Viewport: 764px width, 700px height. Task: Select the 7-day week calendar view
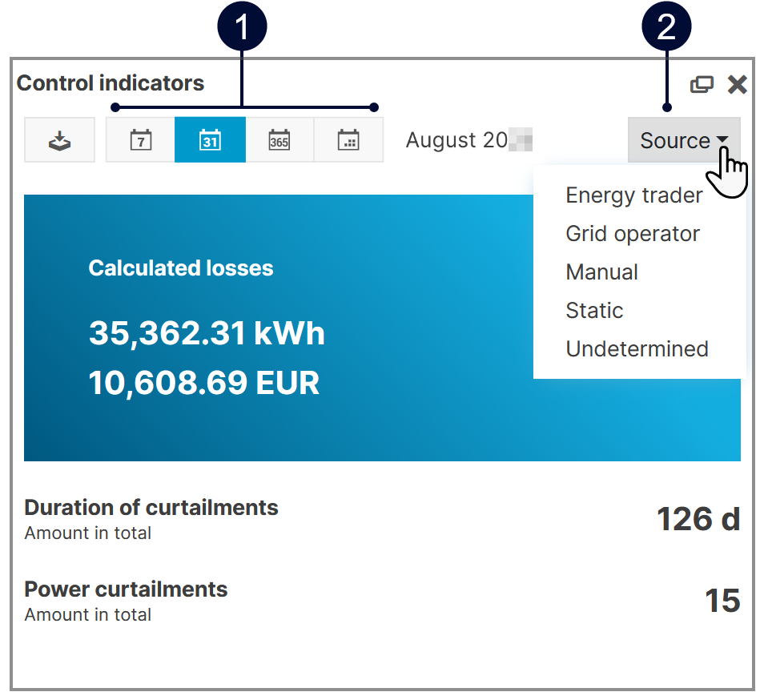(141, 140)
